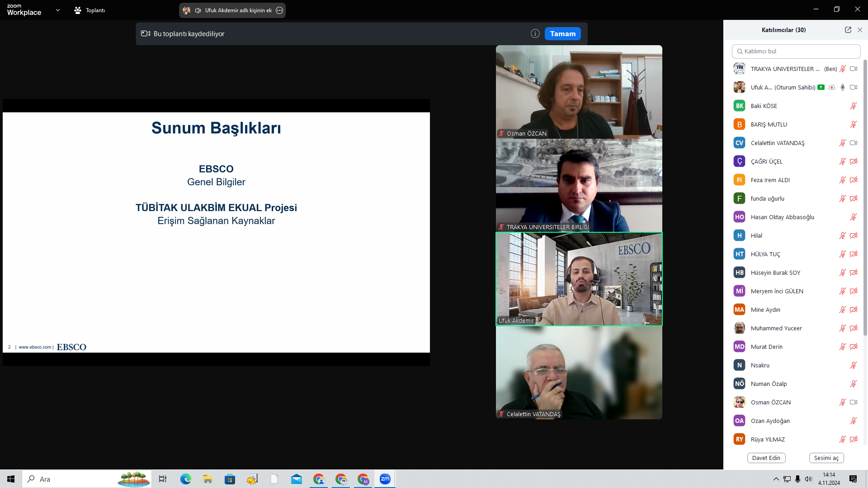Click the taskbar volume speaker icon
This screenshot has height=488, width=868.
pos(808,479)
